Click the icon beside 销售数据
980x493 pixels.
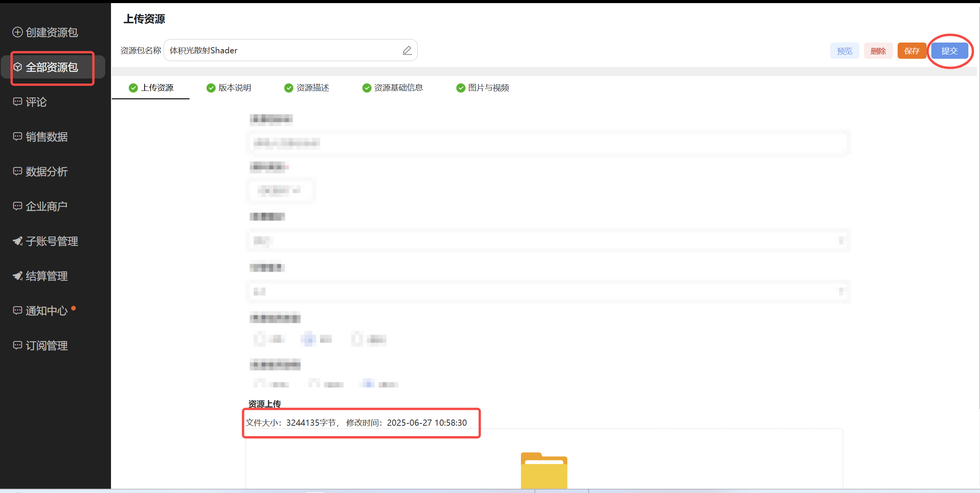click(x=17, y=136)
